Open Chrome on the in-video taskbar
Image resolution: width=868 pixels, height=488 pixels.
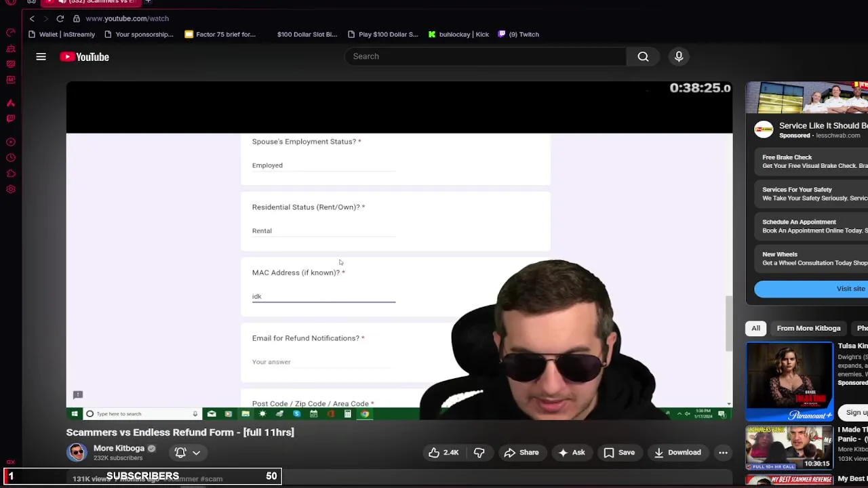click(365, 413)
